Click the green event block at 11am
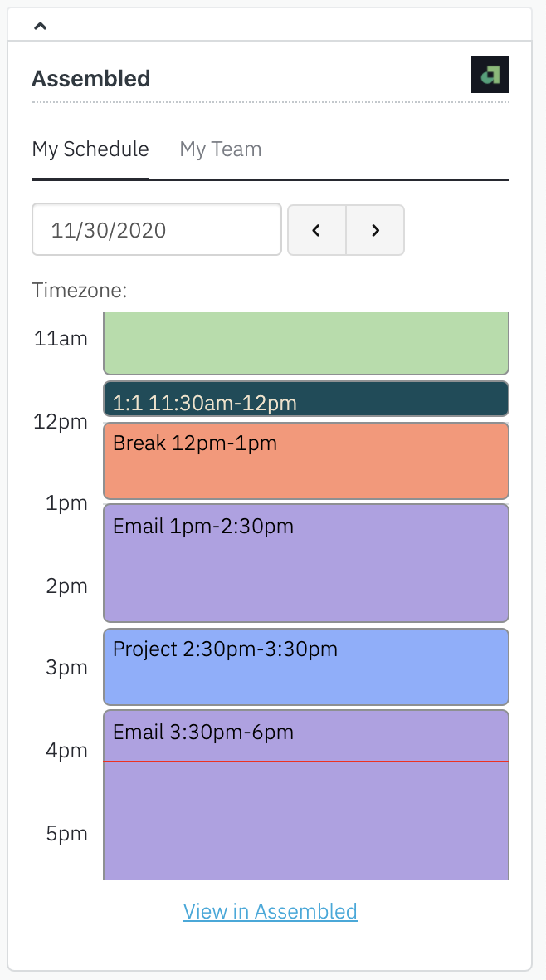 tap(305, 343)
